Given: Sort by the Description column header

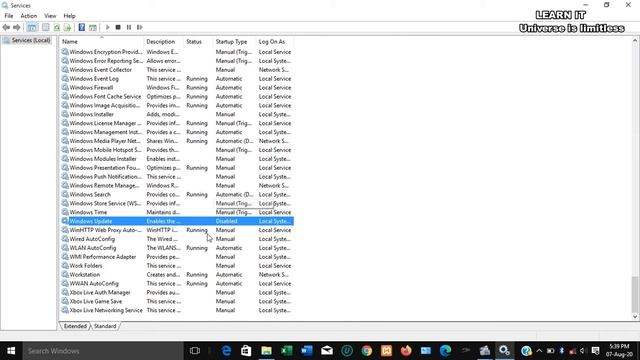Looking at the screenshot, I should coord(164,42).
